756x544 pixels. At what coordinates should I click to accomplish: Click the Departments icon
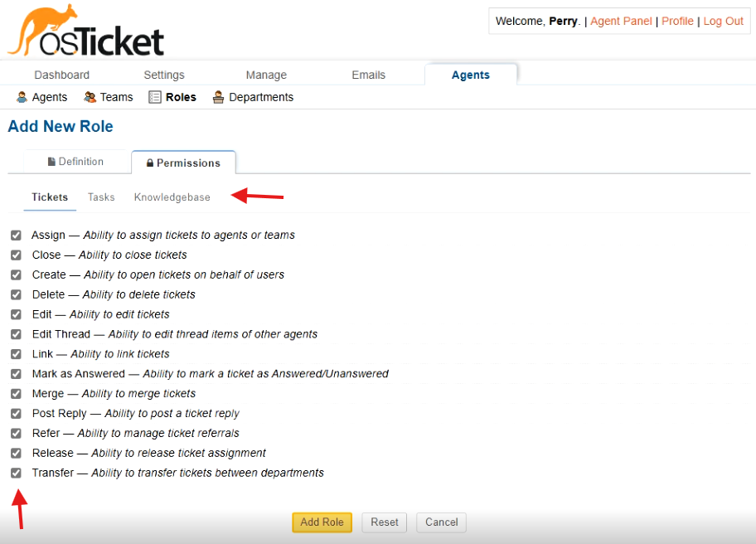[218, 97]
